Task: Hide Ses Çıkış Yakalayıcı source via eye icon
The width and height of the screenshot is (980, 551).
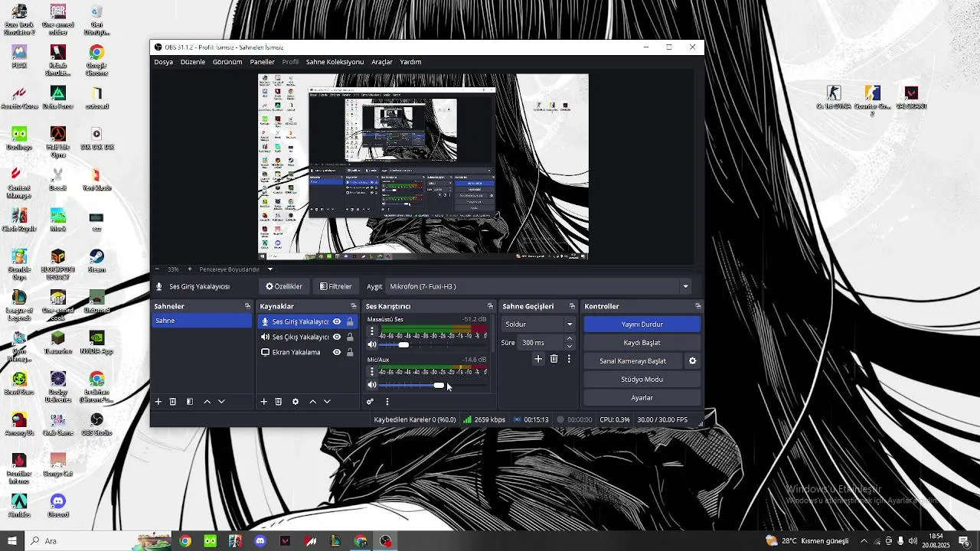Action: [337, 337]
